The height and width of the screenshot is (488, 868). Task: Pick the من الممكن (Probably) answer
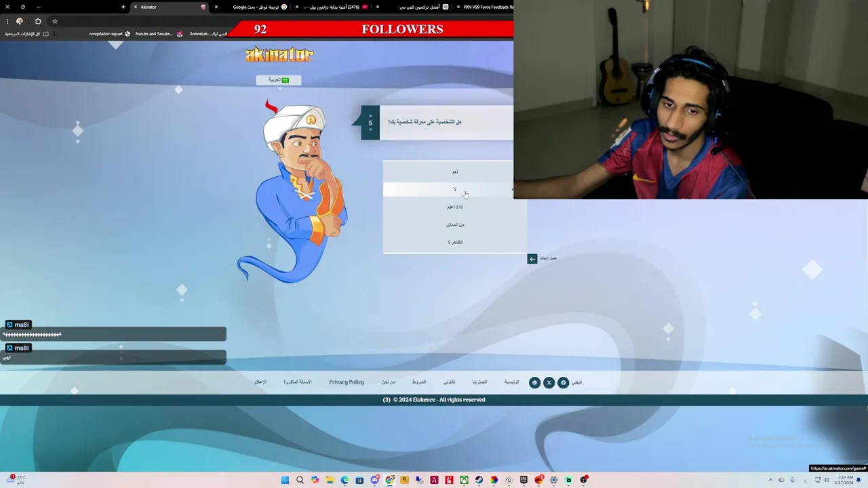pos(455,224)
